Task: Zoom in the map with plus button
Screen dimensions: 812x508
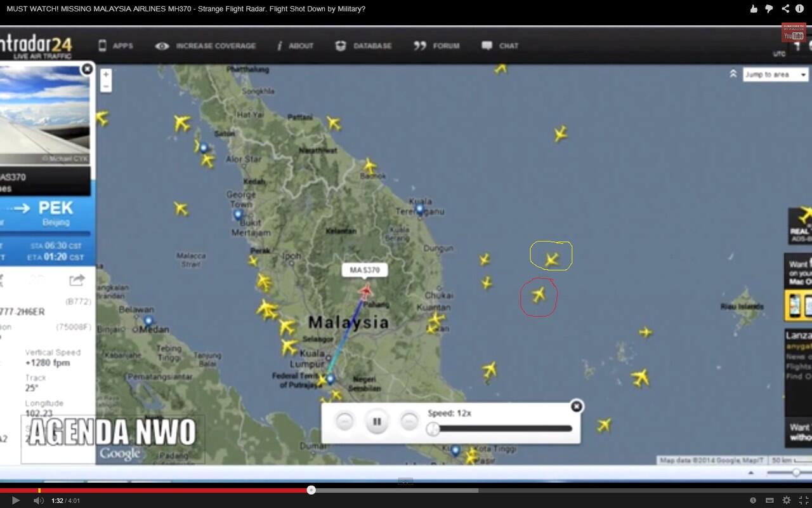Action: click(x=106, y=74)
